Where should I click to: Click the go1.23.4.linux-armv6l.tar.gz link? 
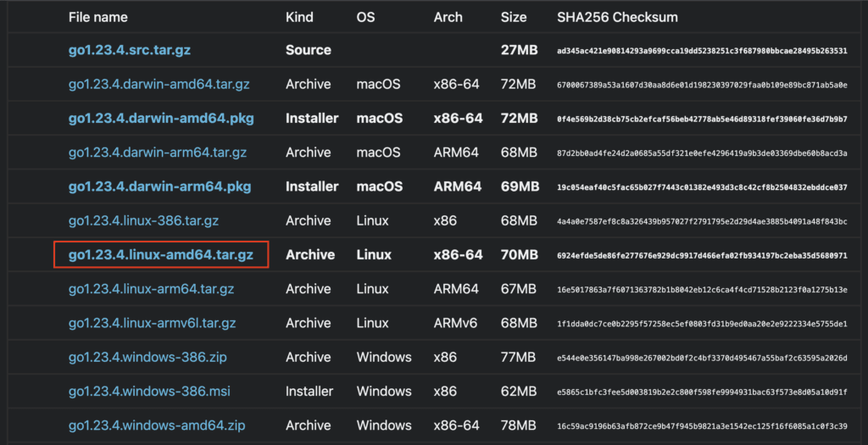point(152,323)
